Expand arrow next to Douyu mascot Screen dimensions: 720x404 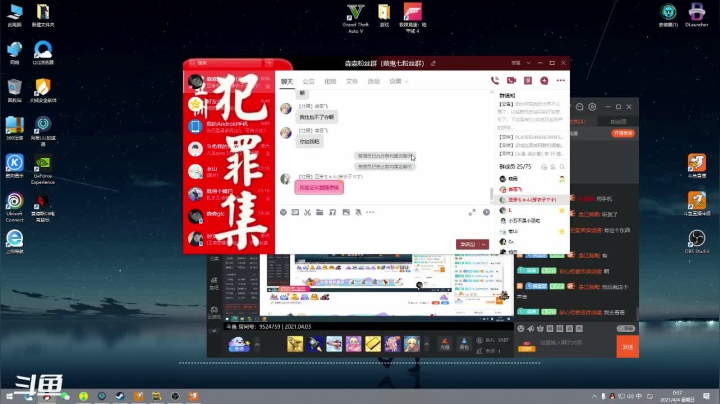(x=257, y=344)
